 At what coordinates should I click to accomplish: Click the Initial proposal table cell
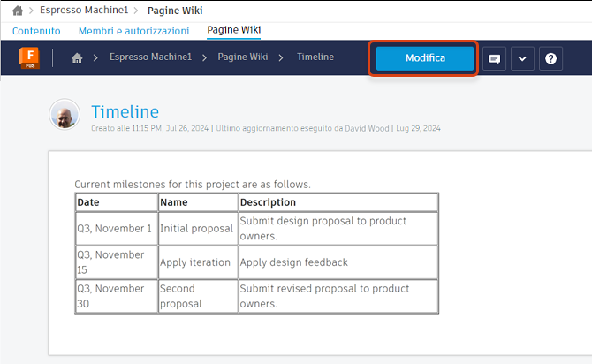(196, 229)
